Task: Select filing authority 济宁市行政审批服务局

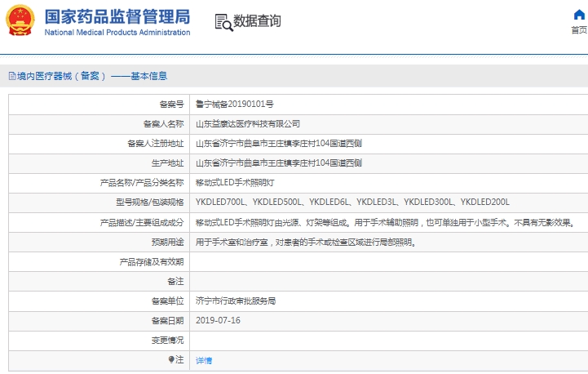Action: pos(236,301)
